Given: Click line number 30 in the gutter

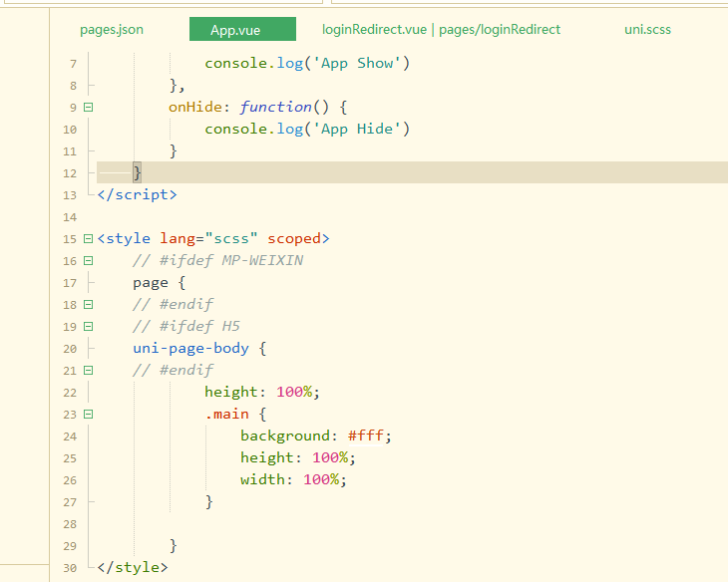Looking at the screenshot, I should [x=69, y=568].
